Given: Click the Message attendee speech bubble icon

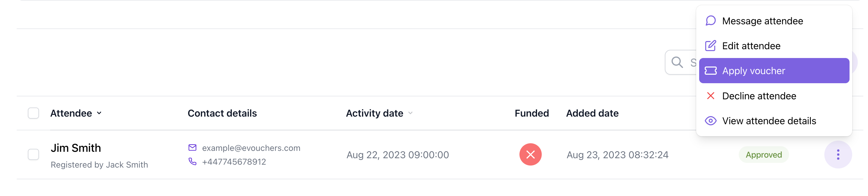Looking at the screenshot, I should tap(711, 21).
